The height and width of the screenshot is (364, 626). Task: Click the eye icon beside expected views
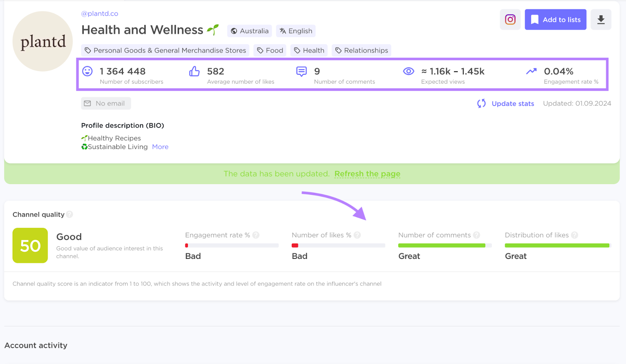408,71
